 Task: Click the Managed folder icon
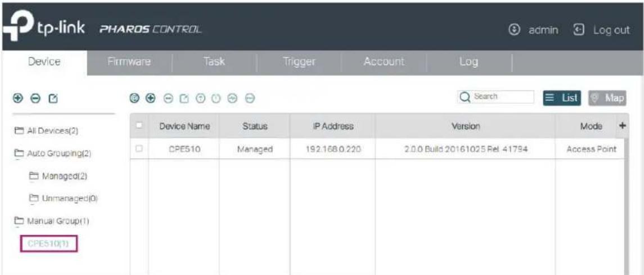pyautogui.click(x=34, y=176)
